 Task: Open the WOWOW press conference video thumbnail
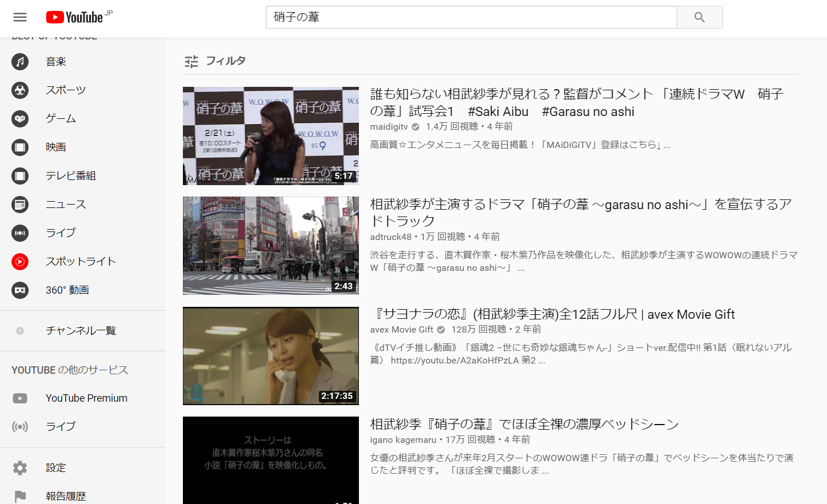click(x=271, y=136)
